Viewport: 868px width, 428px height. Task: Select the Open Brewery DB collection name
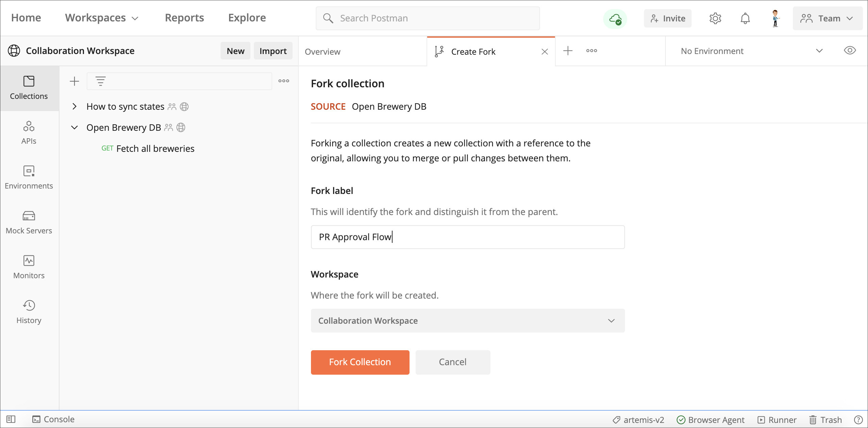coord(124,127)
